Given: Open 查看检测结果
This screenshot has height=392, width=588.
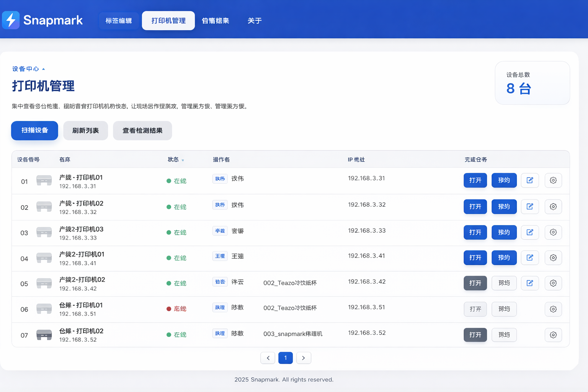Looking at the screenshot, I should point(142,131).
